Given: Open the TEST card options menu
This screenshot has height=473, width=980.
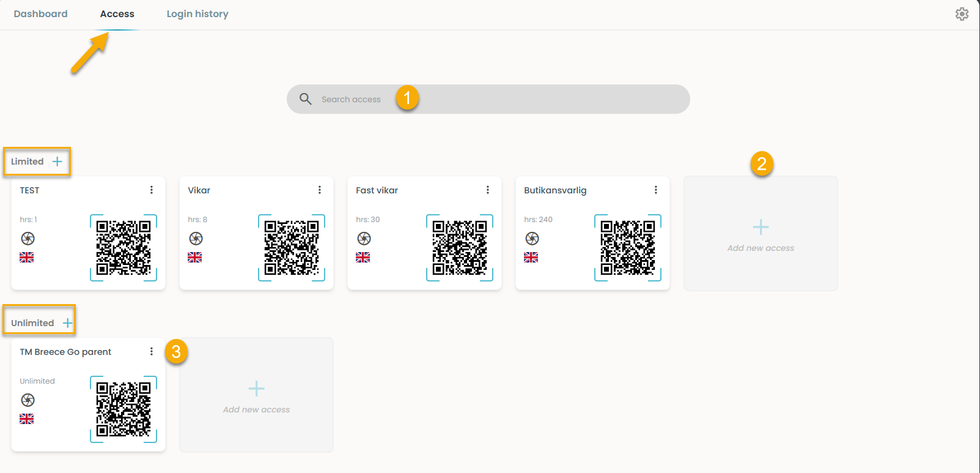Looking at the screenshot, I should (152, 190).
